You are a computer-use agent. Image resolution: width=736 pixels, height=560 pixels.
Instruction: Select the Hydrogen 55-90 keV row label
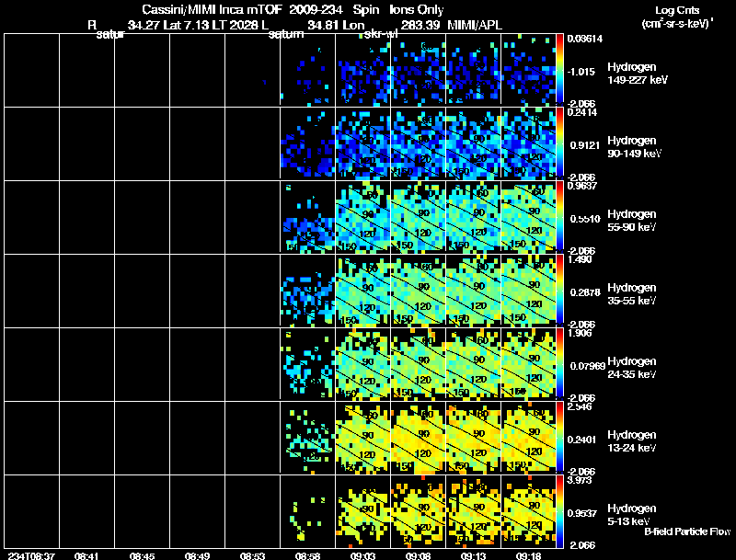coord(632,221)
